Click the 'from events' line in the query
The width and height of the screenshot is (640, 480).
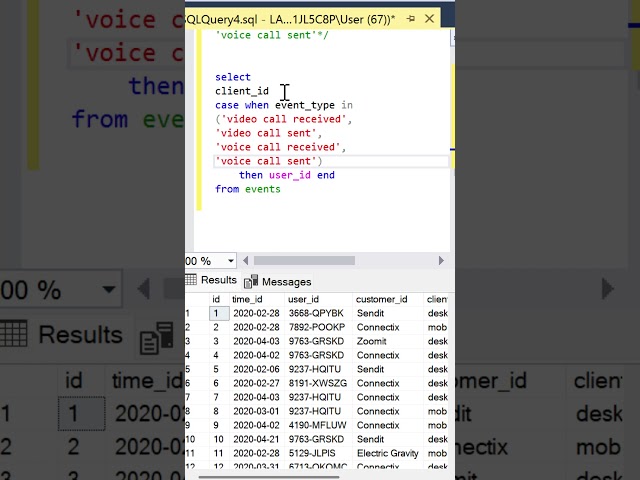pyautogui.click(x=248, y=189)
